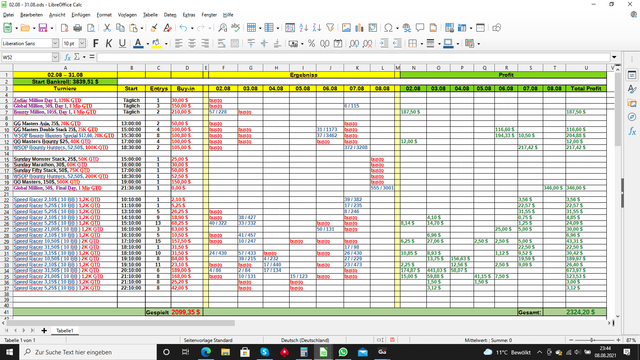This screenshot has height=360, width=640.
Task: Insert a chart
Action: (359, 28)
